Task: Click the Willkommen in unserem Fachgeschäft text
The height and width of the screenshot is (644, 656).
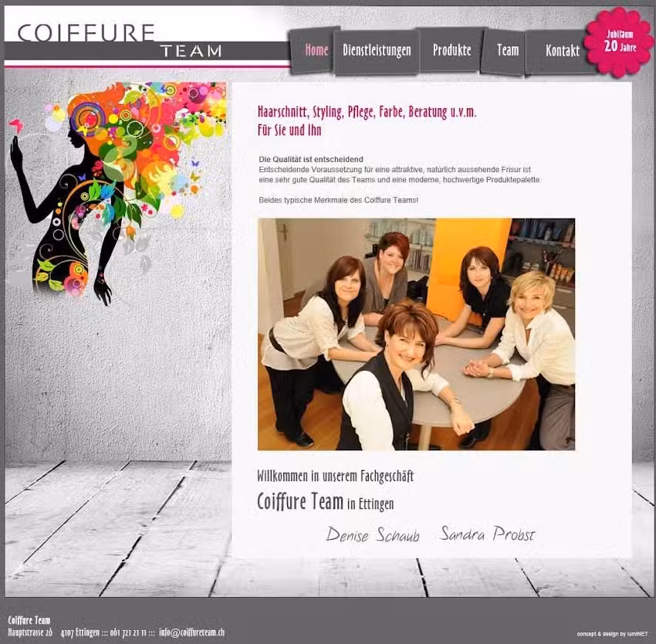Action: [334, 476]
